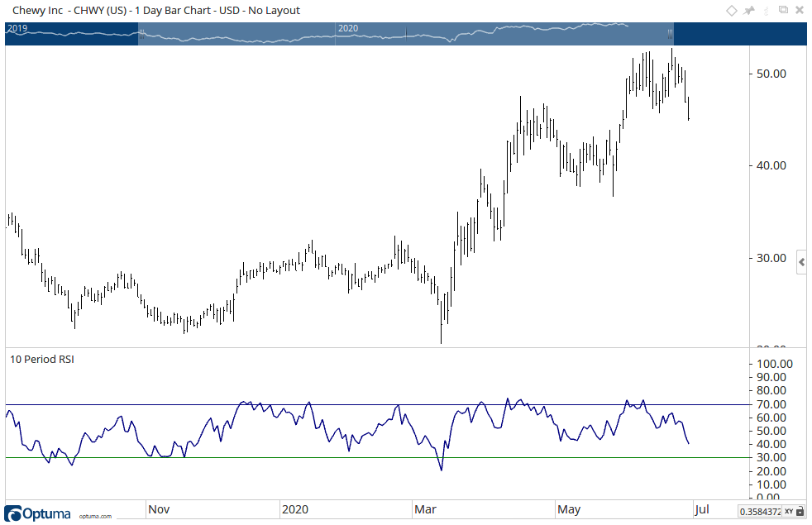Click the '10 Period RSI' label

tap(42, 360)
